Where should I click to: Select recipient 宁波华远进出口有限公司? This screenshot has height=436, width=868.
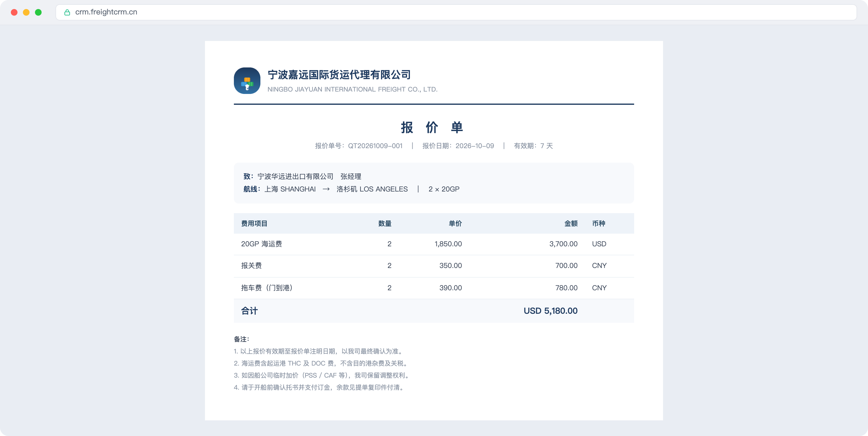coord(295,176)
